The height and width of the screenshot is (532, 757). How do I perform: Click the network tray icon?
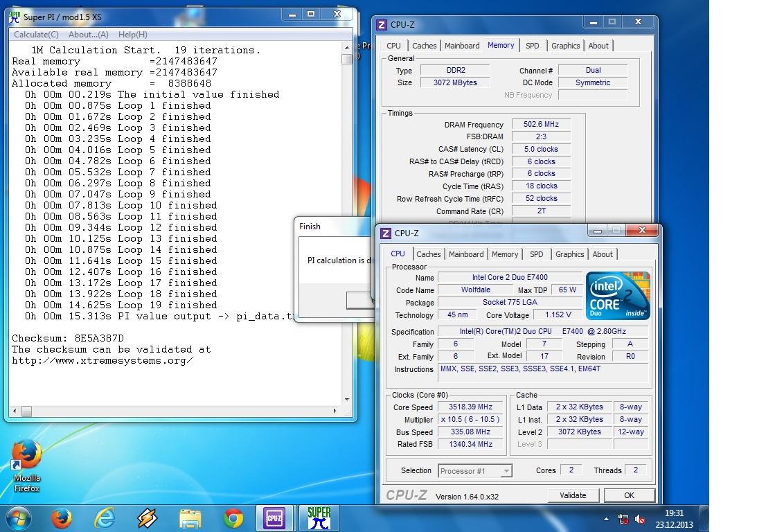point(623,520)
